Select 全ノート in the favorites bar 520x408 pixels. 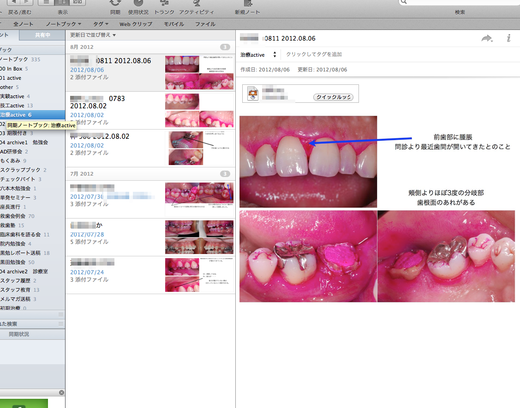point(23,24)
